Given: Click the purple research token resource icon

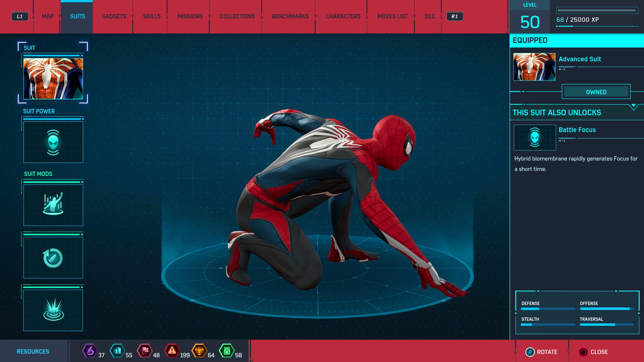Looking at the screenshot, I should click(x=90, y=351).
